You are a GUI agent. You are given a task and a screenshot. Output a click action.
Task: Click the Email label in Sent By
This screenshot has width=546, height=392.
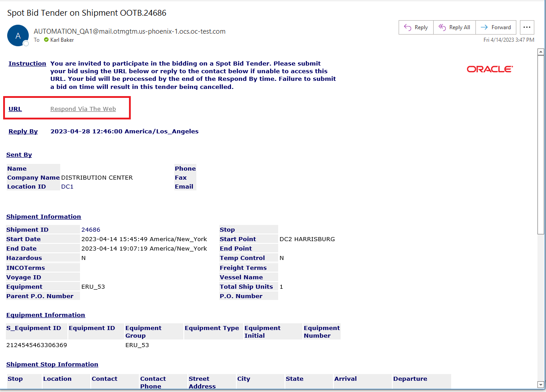[x=185, y=186]
